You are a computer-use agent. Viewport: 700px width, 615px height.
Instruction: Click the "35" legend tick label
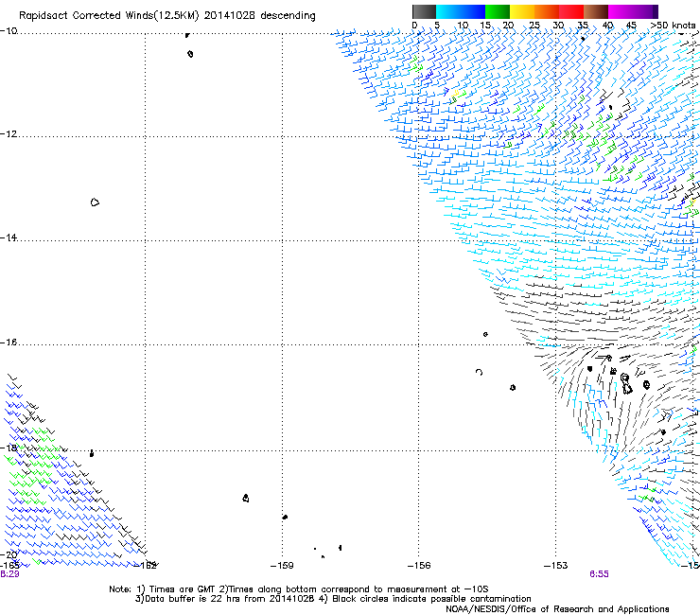tap(583, 25)
